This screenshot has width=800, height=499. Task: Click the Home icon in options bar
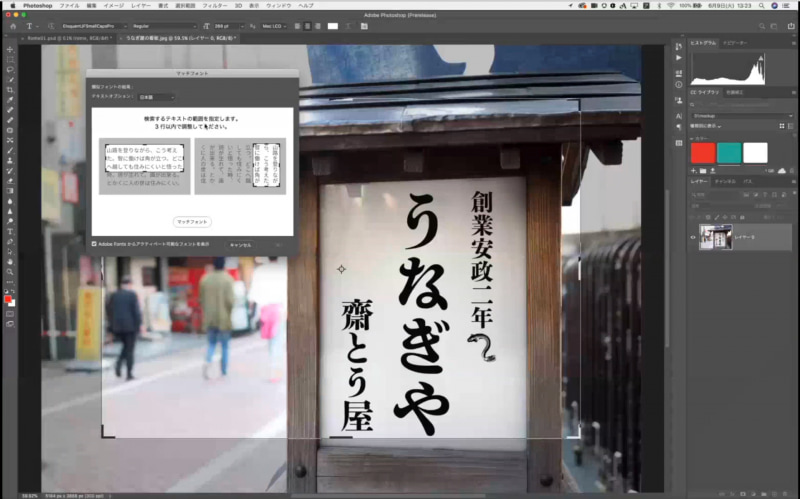pyautogui.click(x=13, y=26)
